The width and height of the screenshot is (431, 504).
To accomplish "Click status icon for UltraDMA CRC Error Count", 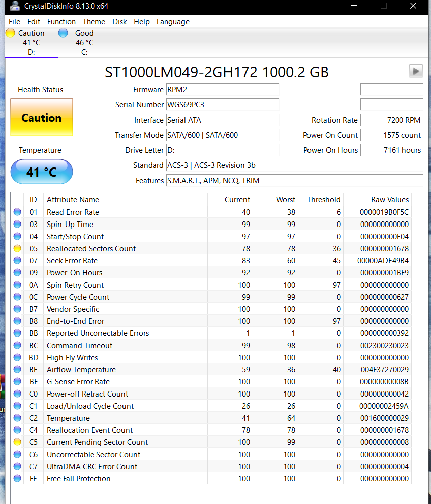I will point(17,466).
